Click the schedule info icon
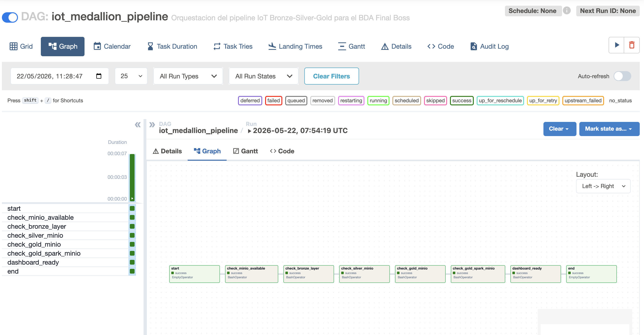The height and width of the screenshot is (335, 644). coord(567,10)
